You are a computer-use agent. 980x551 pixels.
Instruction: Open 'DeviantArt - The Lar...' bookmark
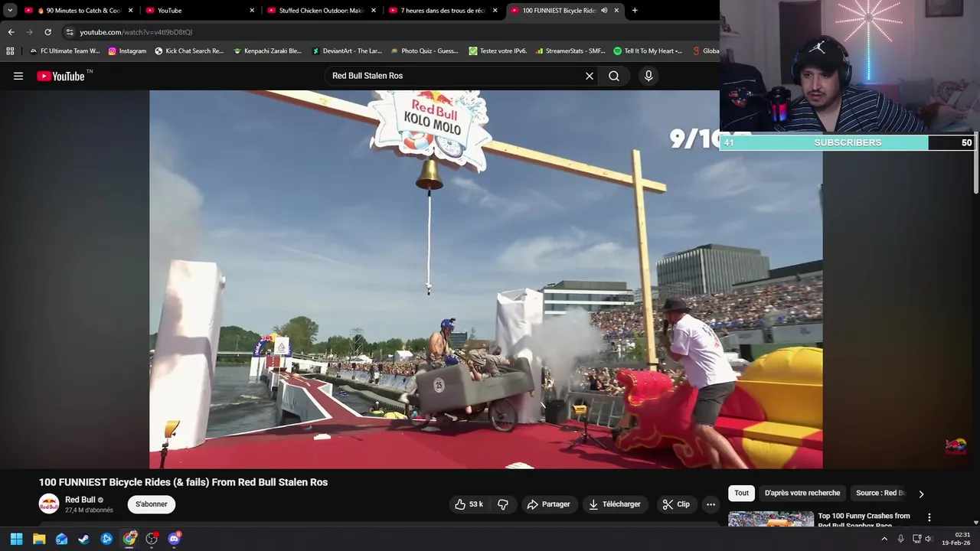[x=347, y=51]
